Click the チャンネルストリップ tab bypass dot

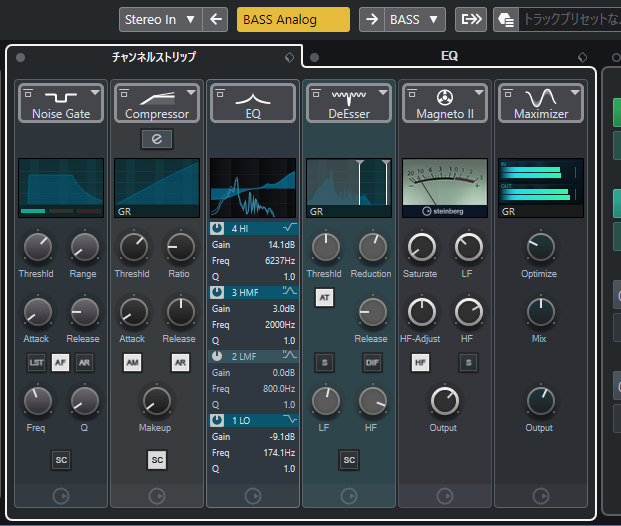coord(21,58)
